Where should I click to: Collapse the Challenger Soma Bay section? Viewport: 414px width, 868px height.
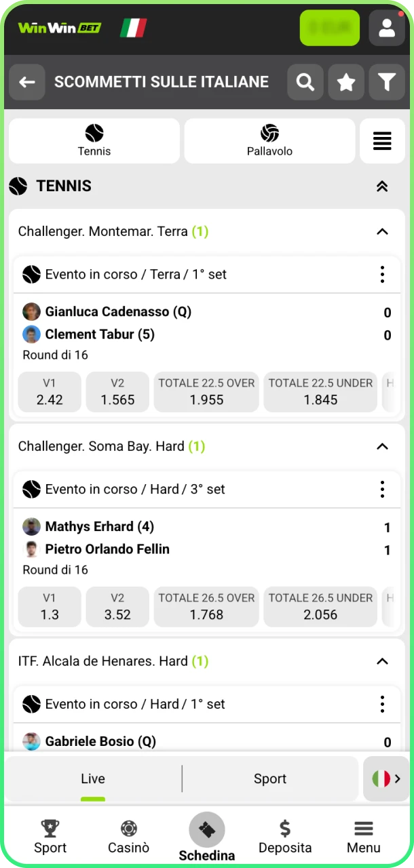click(x=382, y=446)
